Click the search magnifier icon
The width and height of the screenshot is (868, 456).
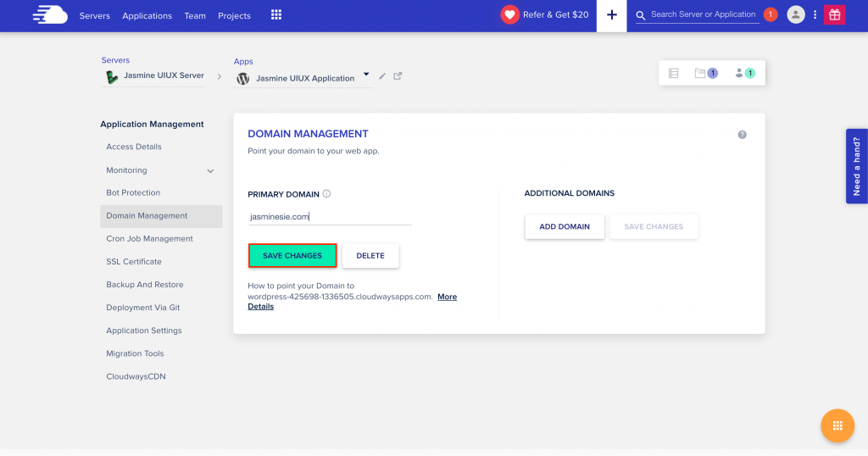point(641,15)
